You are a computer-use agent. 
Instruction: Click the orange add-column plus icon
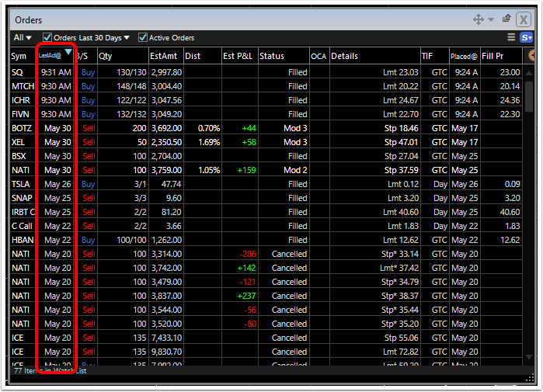click(x=532, y=55)
